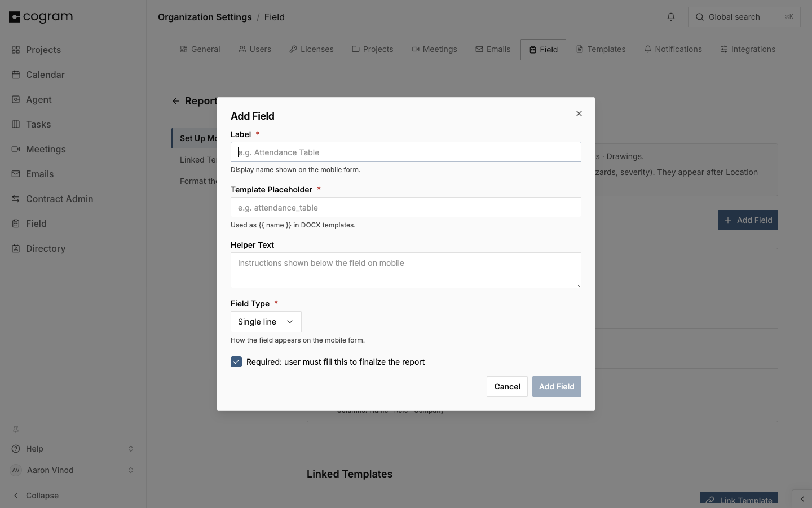Image resolution: width=812 pixels, height=508 pixels.
Task: Click the Global search box
Action: click(x=744, y=17)
